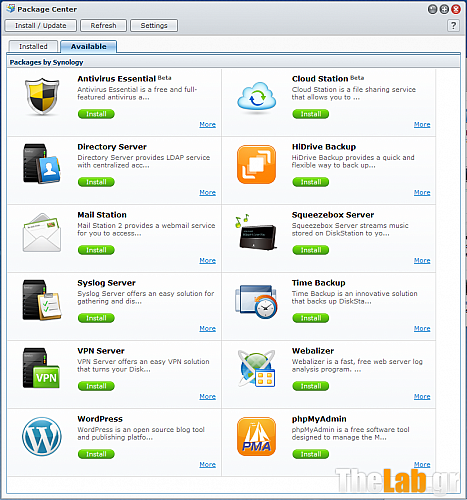Switch to the Installed tab
Viewport: 467px width, 500px height.
(33, 46)
